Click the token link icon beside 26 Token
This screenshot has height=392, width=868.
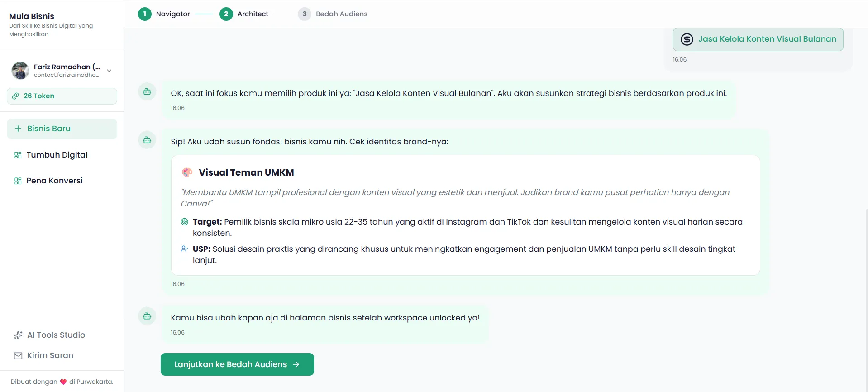pos(16,96)
